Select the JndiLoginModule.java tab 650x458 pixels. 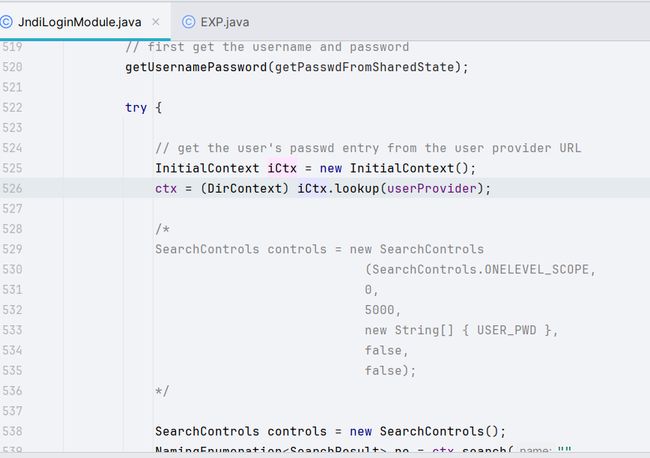(79, 22)
